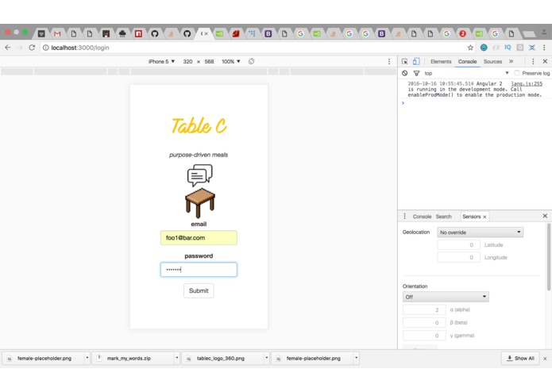Screen dimensions: 552x392
Task: Focus the password input field
Action: (x=199, y=270)
